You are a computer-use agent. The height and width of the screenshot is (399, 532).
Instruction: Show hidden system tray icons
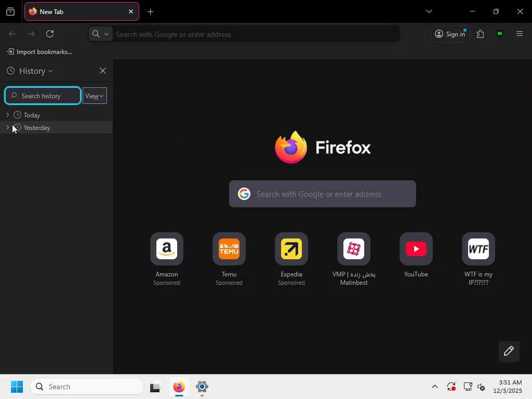pos(435,387)
